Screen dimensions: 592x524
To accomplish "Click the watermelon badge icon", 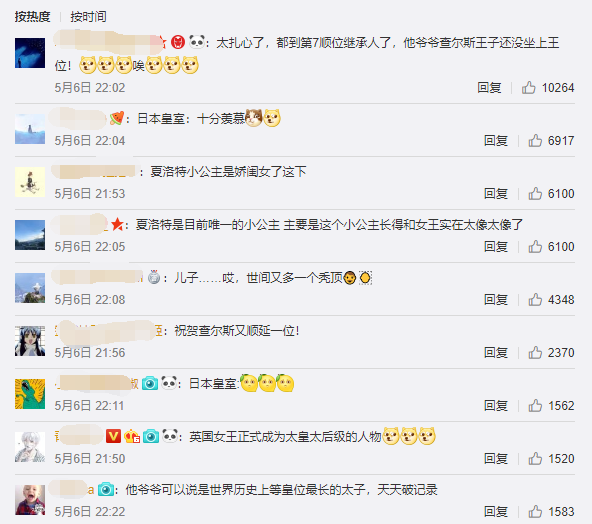I will point(117,119).
